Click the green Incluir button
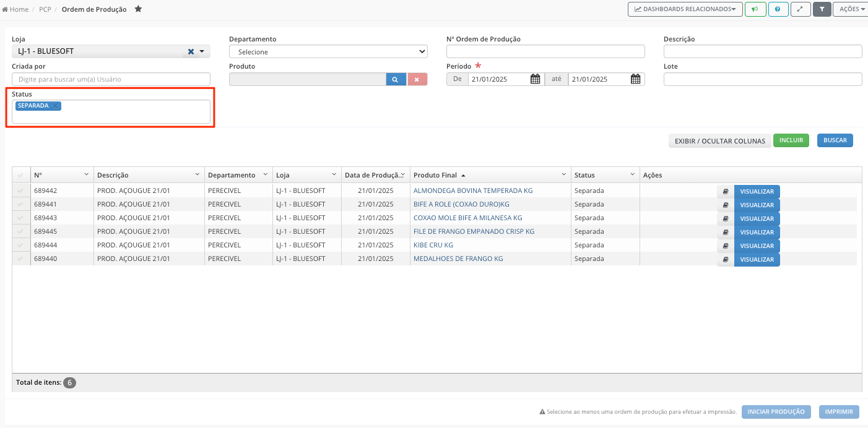 coord(791,140)
